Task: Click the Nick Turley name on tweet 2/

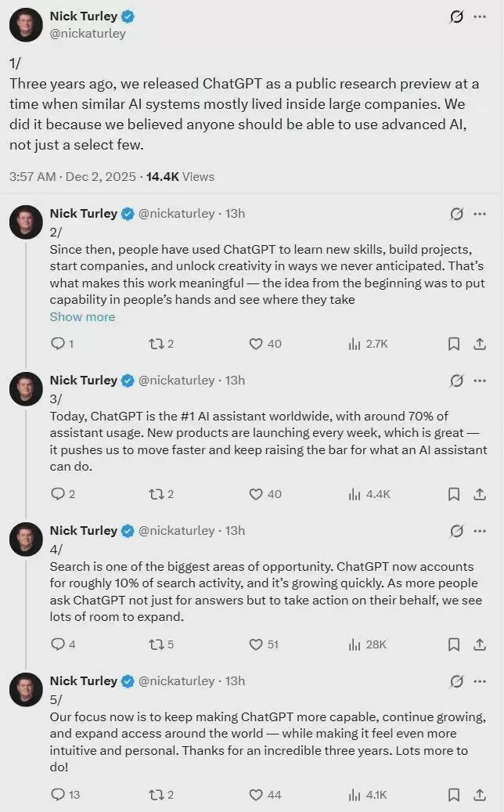Action: point(83,214)
